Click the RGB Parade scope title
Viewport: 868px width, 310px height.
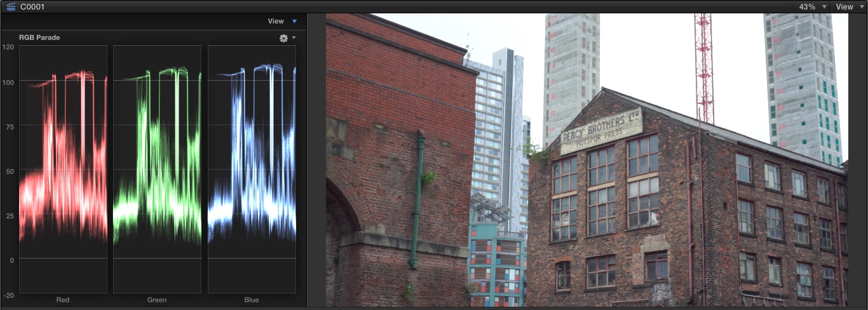click(39, 37)
